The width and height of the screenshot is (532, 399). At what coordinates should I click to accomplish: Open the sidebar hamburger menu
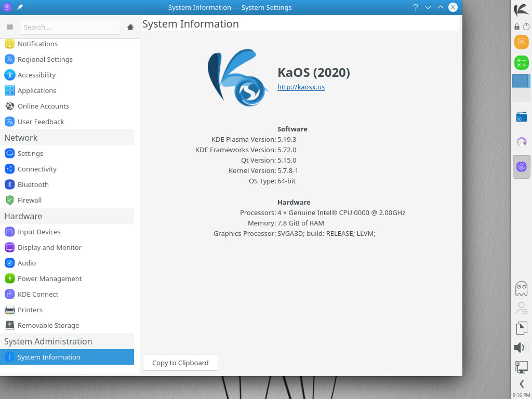pyautogui.click(x=10, y=27)
